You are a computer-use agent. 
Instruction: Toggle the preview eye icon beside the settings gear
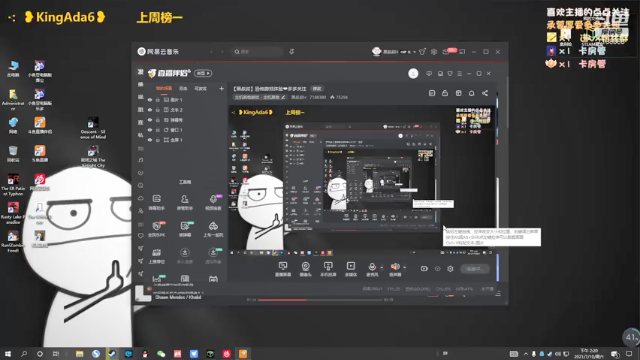coord(438,269)
